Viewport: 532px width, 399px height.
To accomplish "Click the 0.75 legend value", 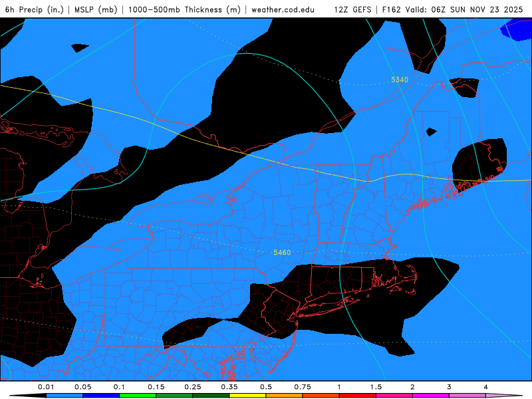I will (303, 387).
